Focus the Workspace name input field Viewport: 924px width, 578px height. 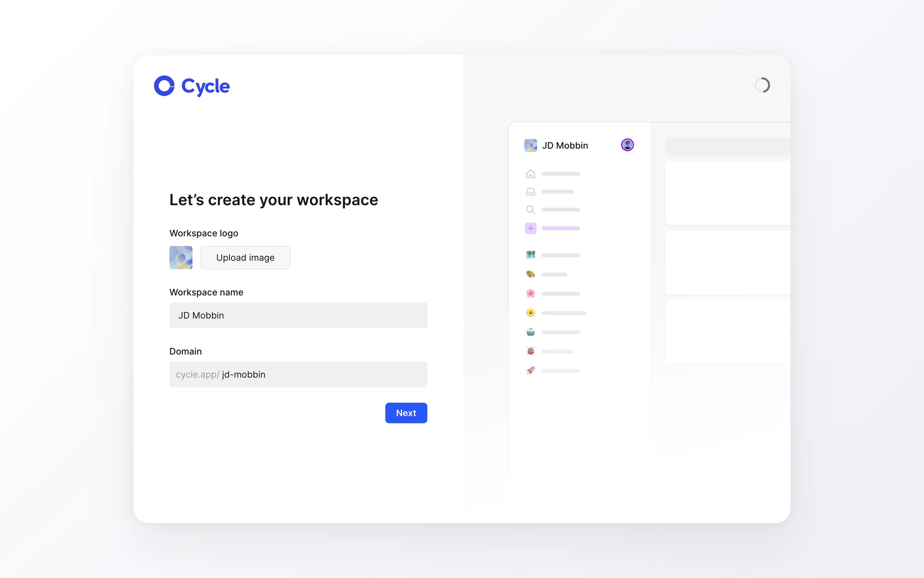click(x=298, y=315)
